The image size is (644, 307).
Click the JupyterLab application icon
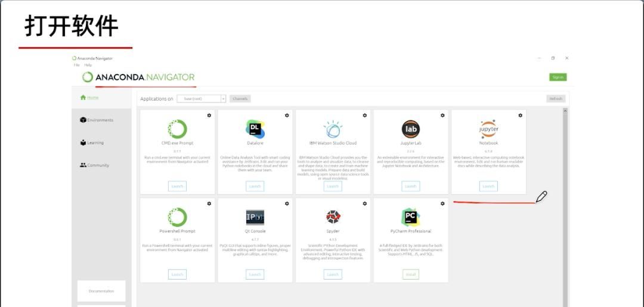coord(411,129)
